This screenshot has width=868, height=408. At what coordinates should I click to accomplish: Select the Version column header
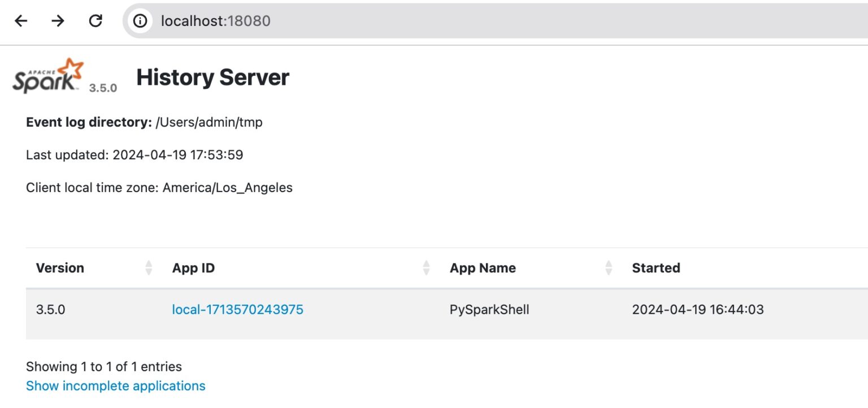pos(60,267)
